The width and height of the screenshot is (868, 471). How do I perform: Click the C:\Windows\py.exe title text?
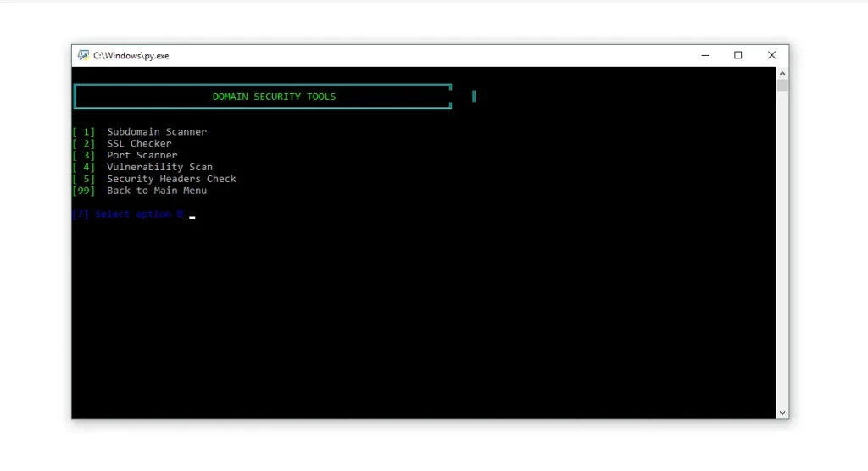coord(131,55)
